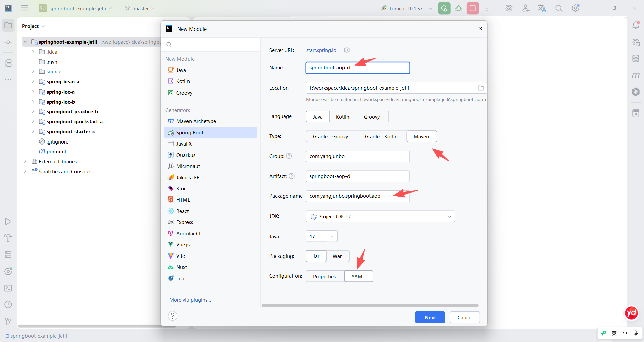Open IDE settings gear icon

[x=576, y=8]
